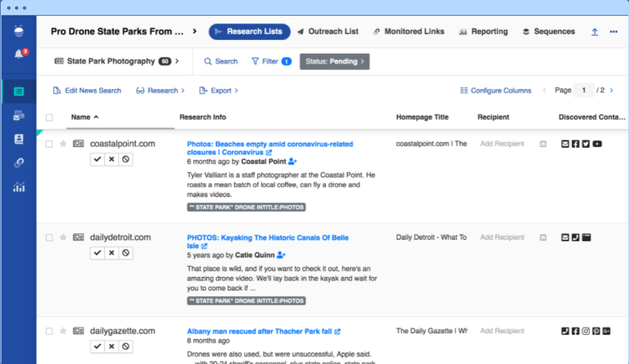
Task: Go to next page with right chevron
Action: [x=611, y=91]
